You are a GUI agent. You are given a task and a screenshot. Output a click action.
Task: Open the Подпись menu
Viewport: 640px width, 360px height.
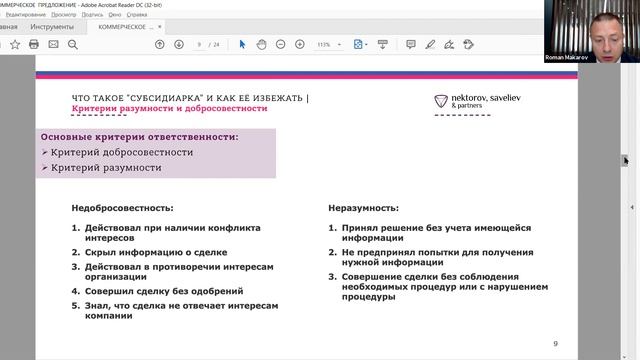(92, 15)
